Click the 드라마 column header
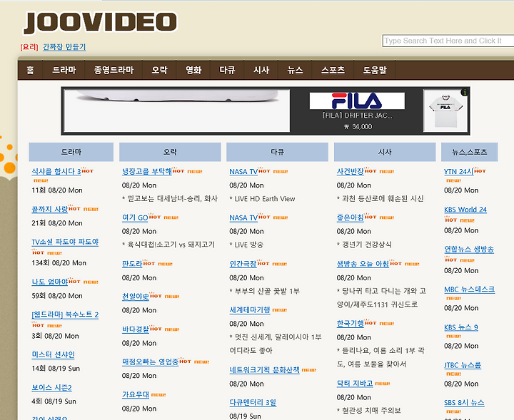 click(71, 152)
